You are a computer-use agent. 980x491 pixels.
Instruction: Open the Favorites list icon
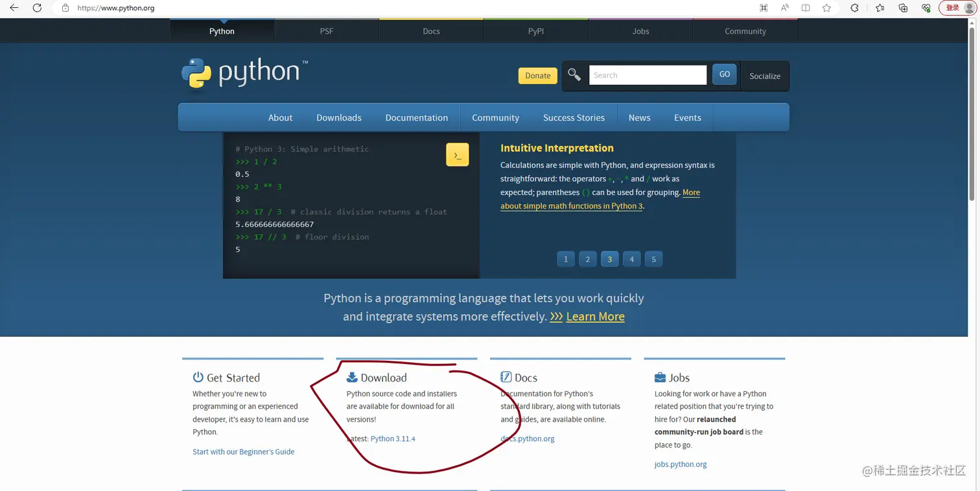click(880, 8)
